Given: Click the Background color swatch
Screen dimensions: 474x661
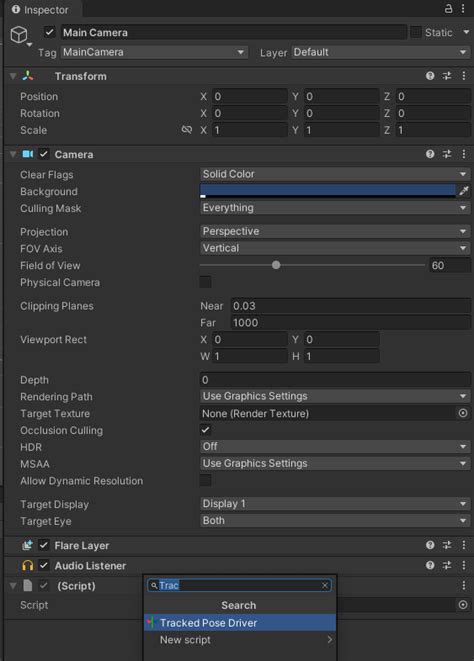Looking at the screenshot, I should click(x=328, y=191).
